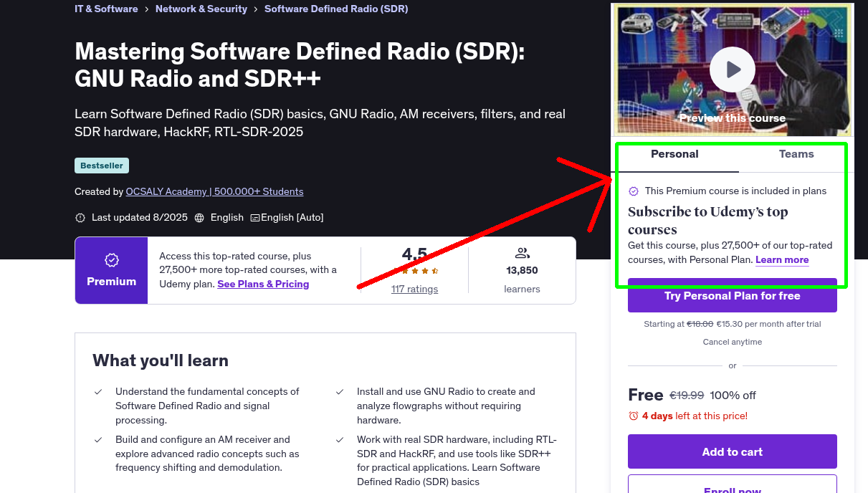
Task: Open the IT & Software breadcrumb
Action: pyautogui.click(x=106, y=9)
